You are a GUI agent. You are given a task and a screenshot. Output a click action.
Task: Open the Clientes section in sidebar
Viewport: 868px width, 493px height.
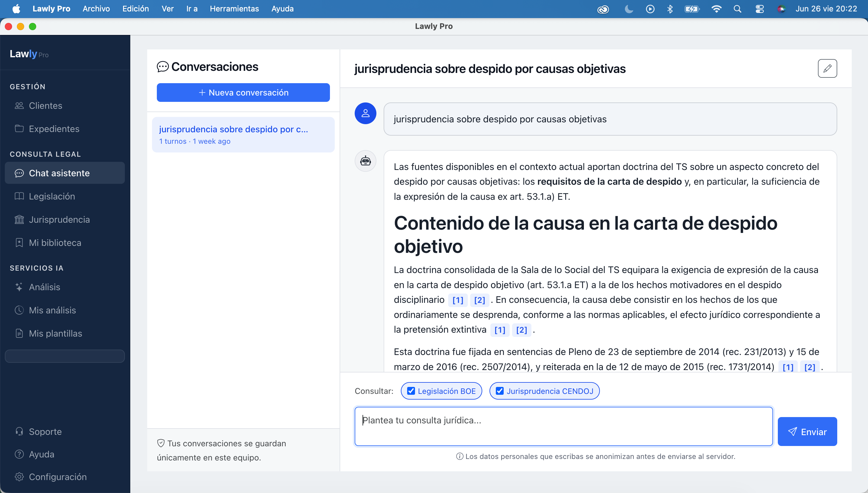tap(65, 106)
